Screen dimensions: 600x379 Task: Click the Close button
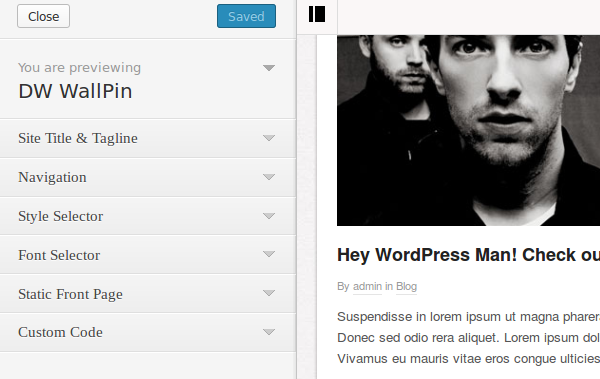43,16
